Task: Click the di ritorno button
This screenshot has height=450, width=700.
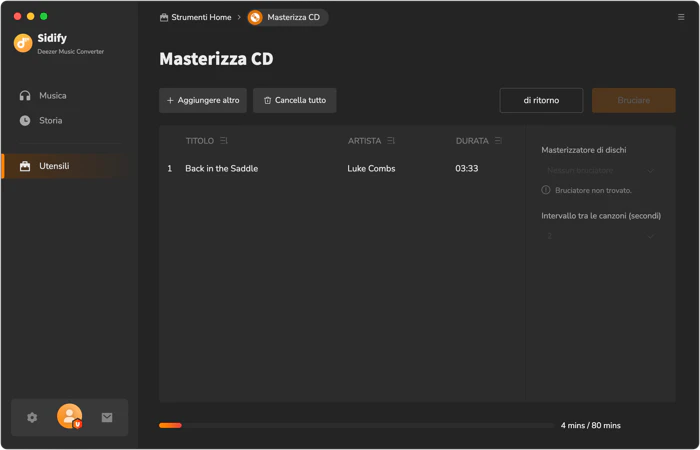Action: point(541,100)
